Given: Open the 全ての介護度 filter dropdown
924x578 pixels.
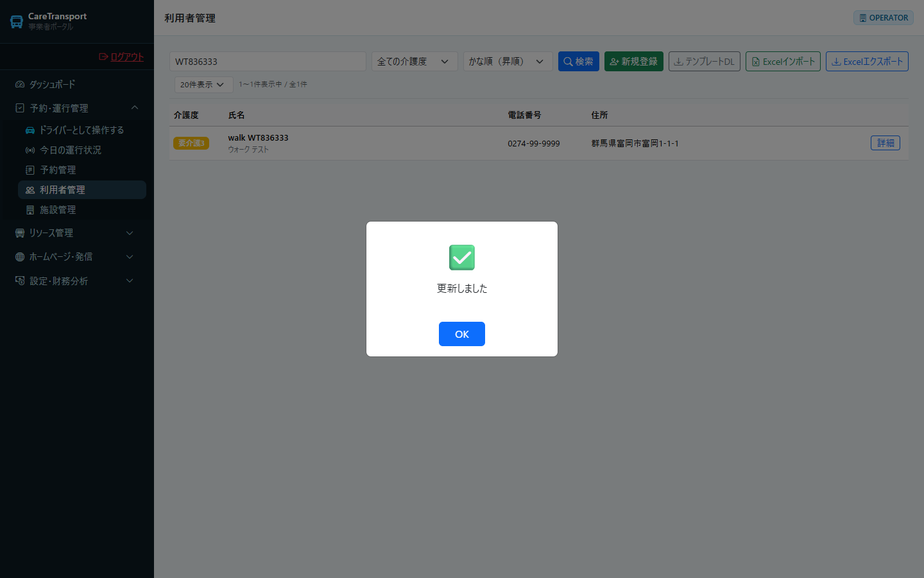Looking at the screenshot, I should pyautogui.click(x=415, y=62).
